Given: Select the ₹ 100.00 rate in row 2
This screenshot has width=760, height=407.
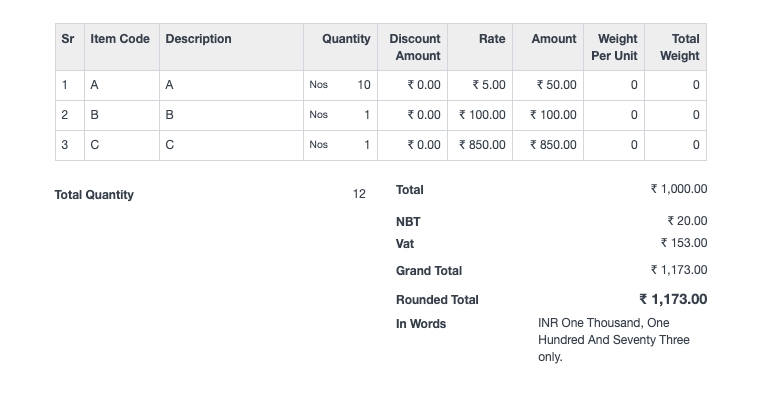Looking at the screenshot, I should coord(482,115).
